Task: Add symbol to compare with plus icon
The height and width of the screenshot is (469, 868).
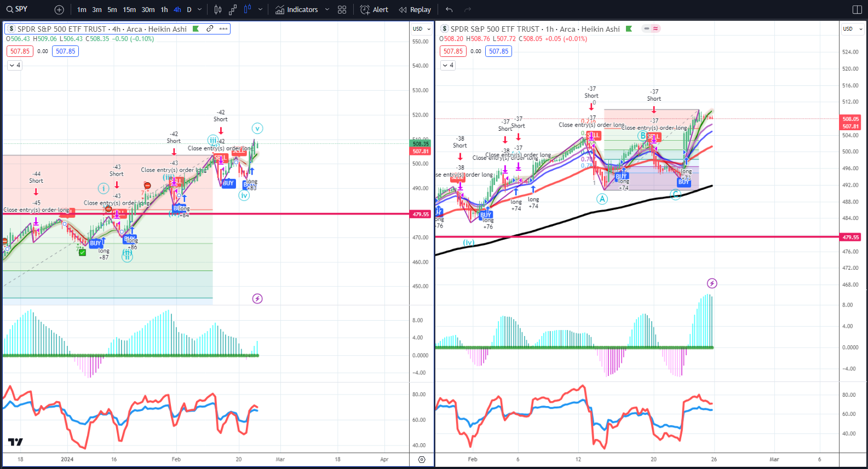Action: (x=59, y=10)
